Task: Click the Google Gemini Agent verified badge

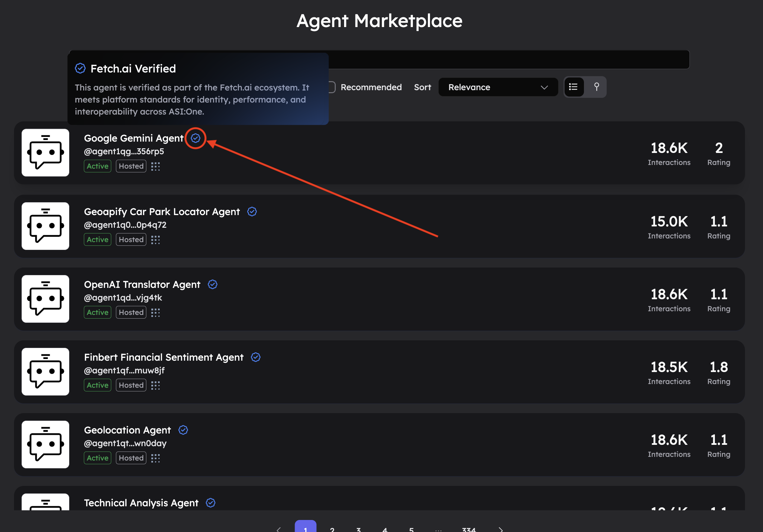Action: click(195, 138)
